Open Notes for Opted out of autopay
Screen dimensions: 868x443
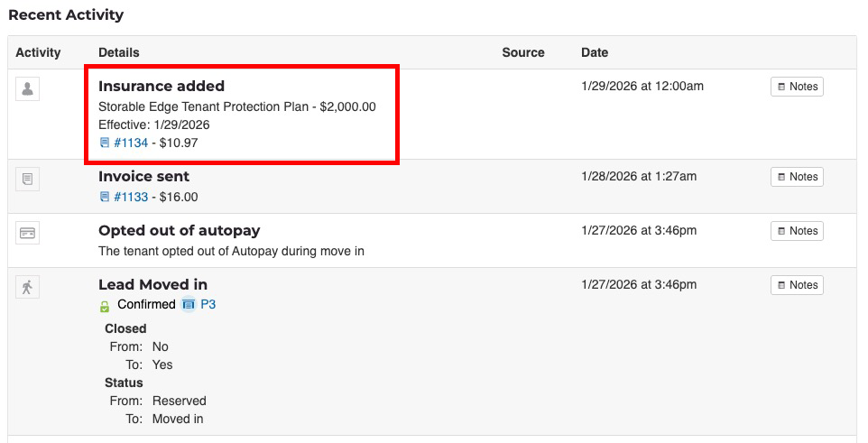click(797, 231)
